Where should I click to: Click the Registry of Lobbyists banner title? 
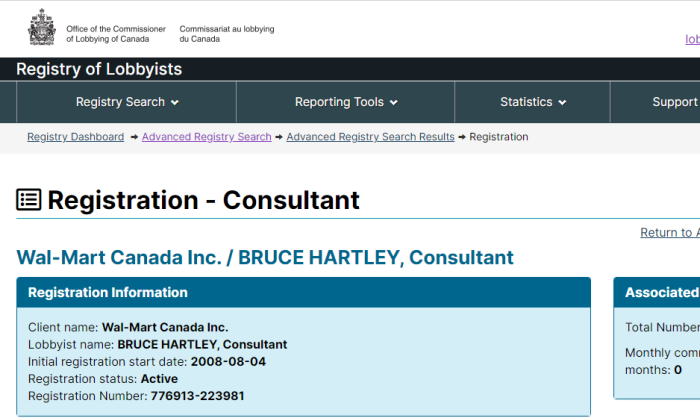99,69
